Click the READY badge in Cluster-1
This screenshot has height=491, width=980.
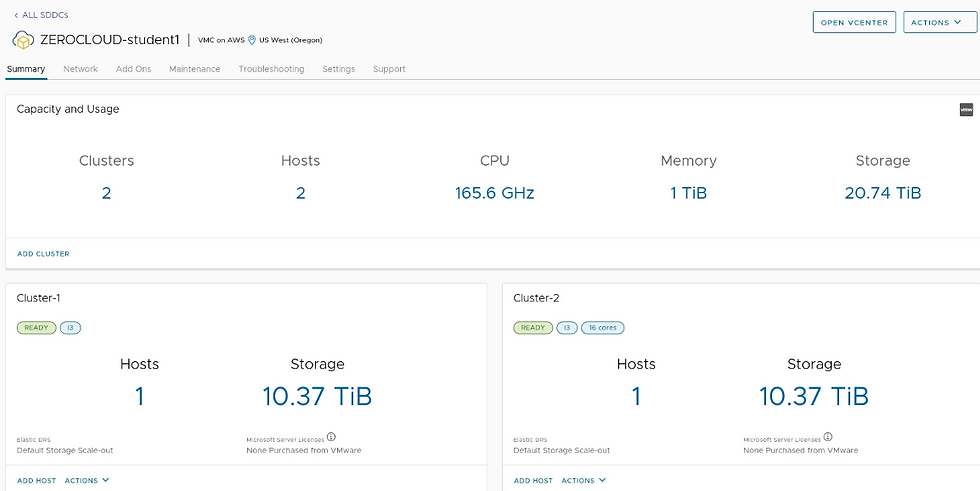coord(36,327)
